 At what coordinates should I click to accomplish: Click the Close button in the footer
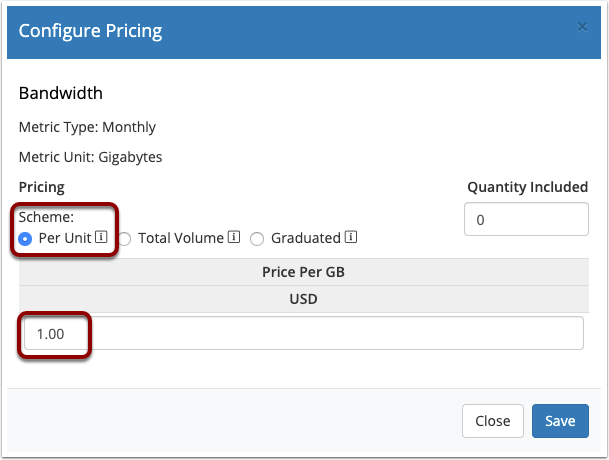point(492,421)
